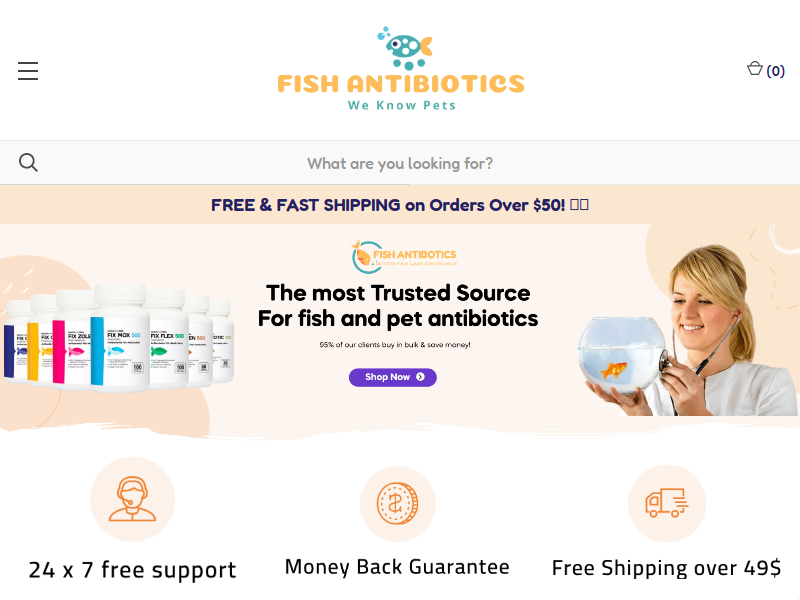Click the arrow inside Shop Now button
The height and width of the screenshot is (600, 800).
420,377
